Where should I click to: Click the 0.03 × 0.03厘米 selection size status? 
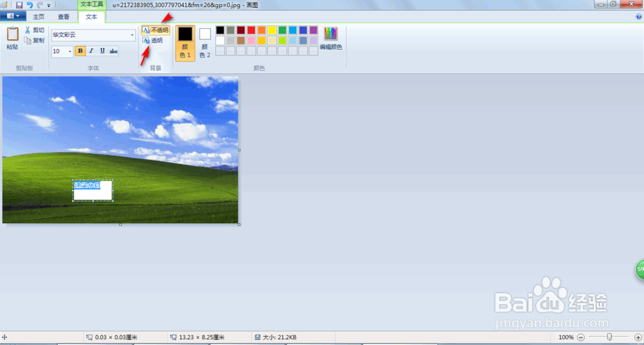pyautogui.click(x=111, y=338)
